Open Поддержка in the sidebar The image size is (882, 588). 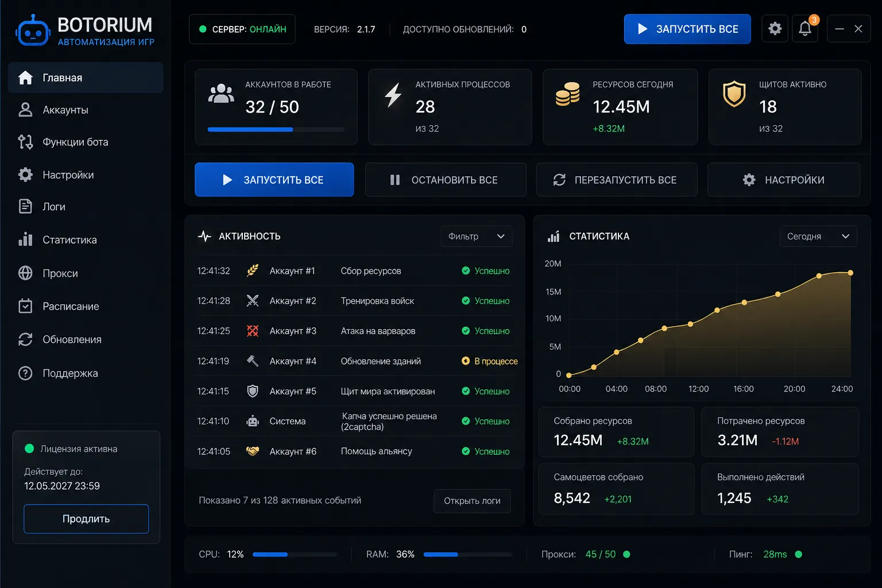click(x=86, y=373)
